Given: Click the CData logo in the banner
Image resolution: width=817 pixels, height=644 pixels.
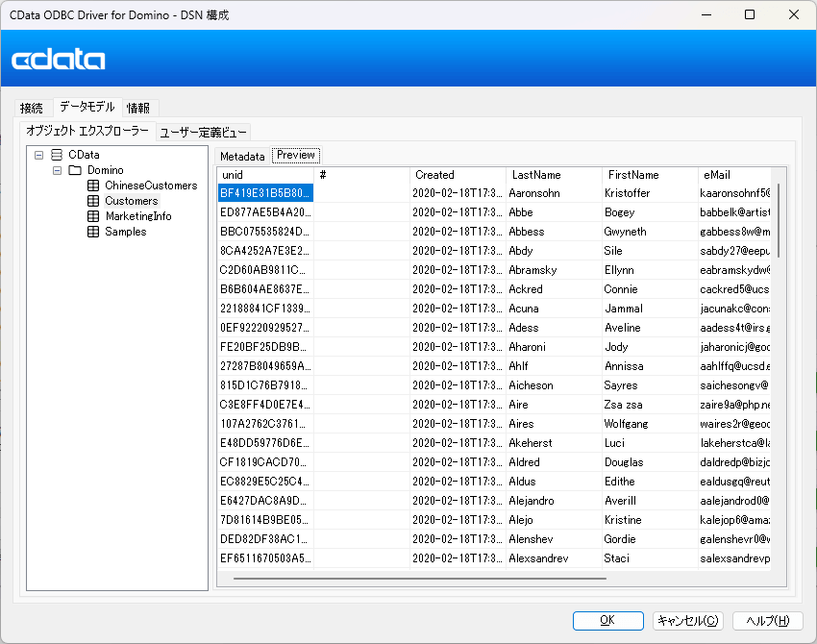Looking at the screenshot, I should [x=58, y=60].
